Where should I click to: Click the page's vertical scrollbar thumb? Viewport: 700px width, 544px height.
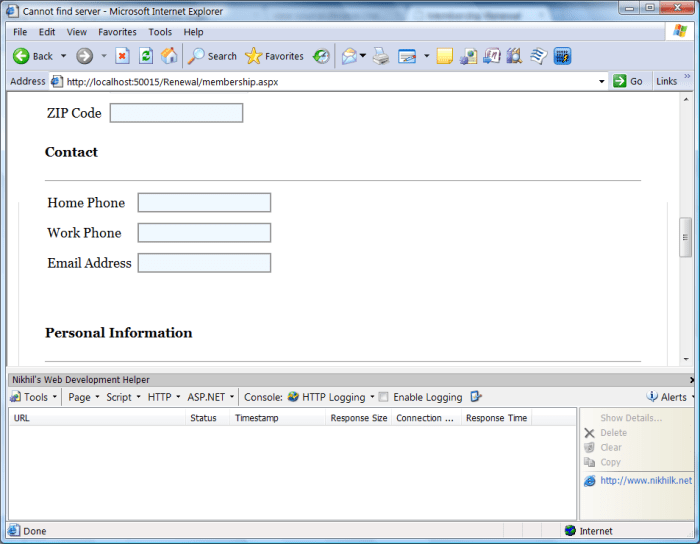[x=686, y=237]
